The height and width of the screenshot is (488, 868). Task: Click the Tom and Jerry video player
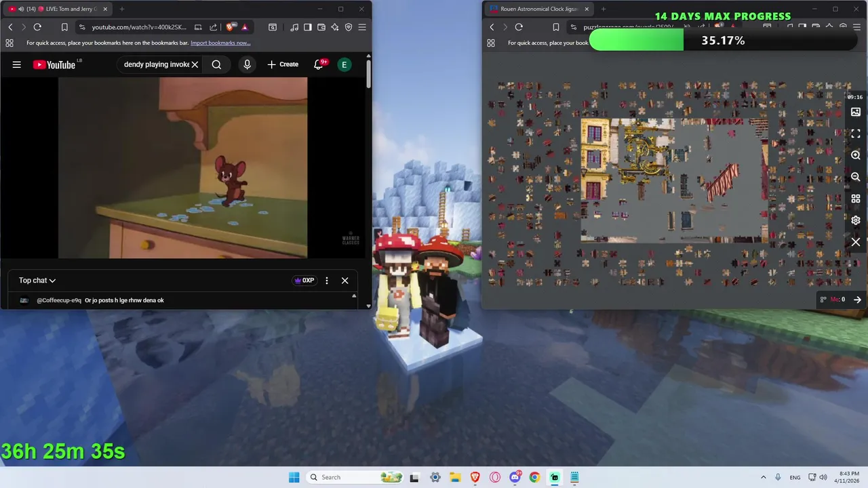[182, 167]
